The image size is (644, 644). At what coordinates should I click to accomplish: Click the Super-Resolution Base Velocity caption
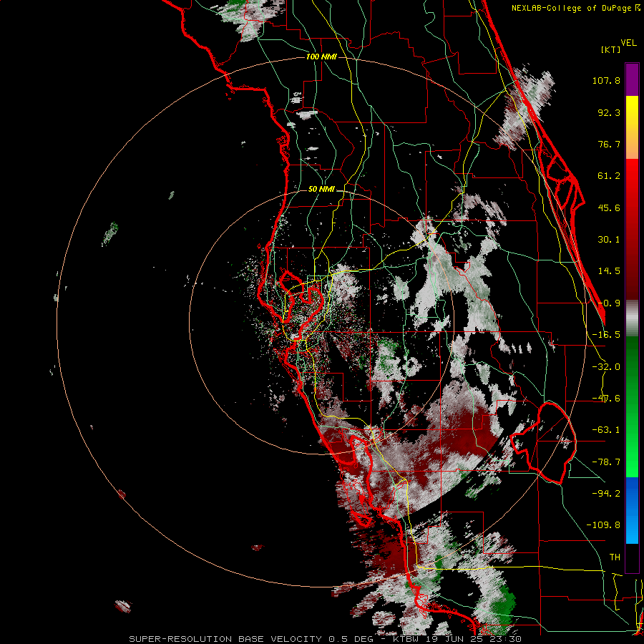[326, 639]
